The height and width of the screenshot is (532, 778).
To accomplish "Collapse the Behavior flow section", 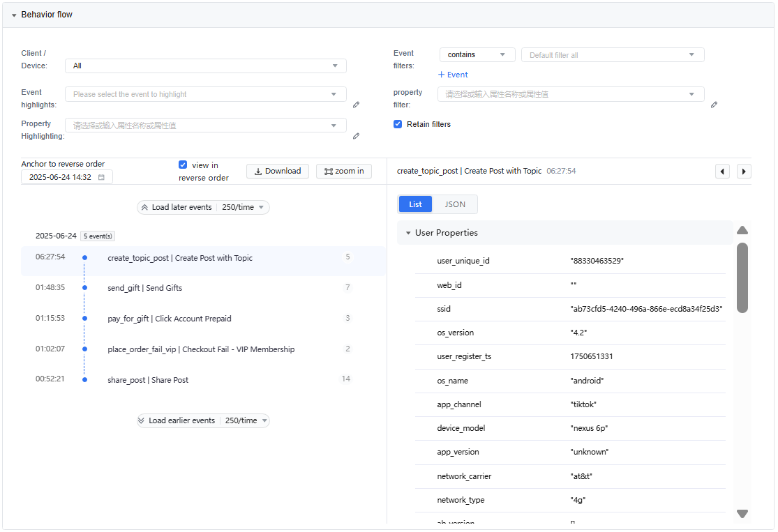I will [x=14, y=15].
